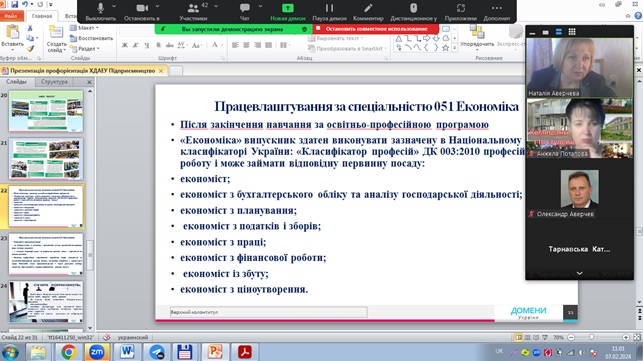Select the Главная ribbon tab
Viewport: 643px width, 361px height.
click(x=42, y=16)
